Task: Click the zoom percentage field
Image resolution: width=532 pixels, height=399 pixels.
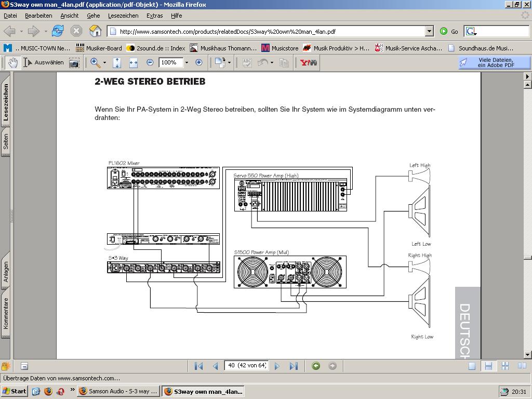Action: [x=171, y=62]
